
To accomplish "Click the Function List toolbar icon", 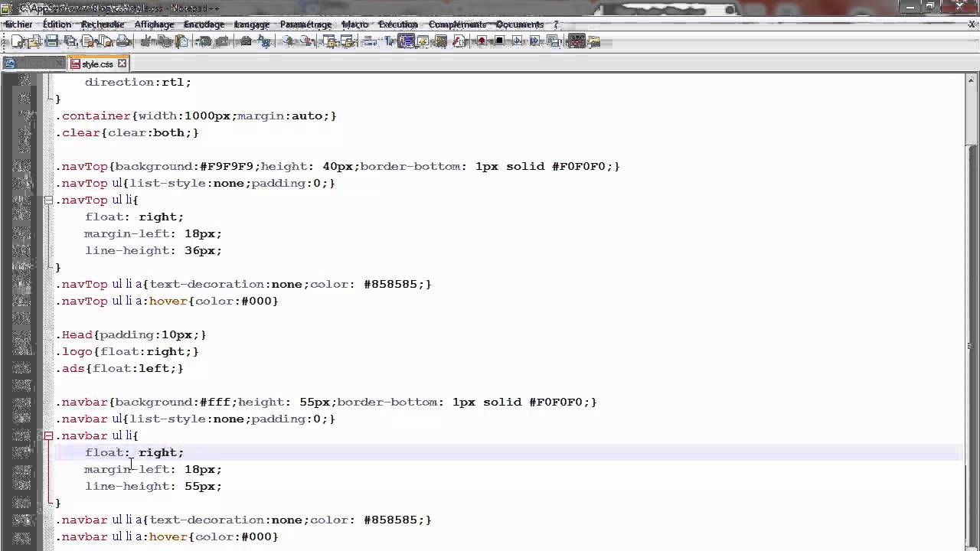I will tap(459, 41).
